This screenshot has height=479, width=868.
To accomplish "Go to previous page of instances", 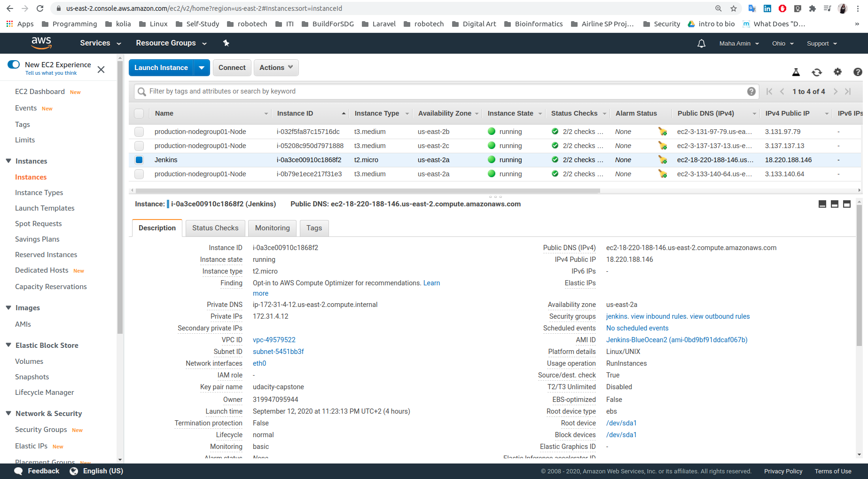I will [x=782, y=91].
